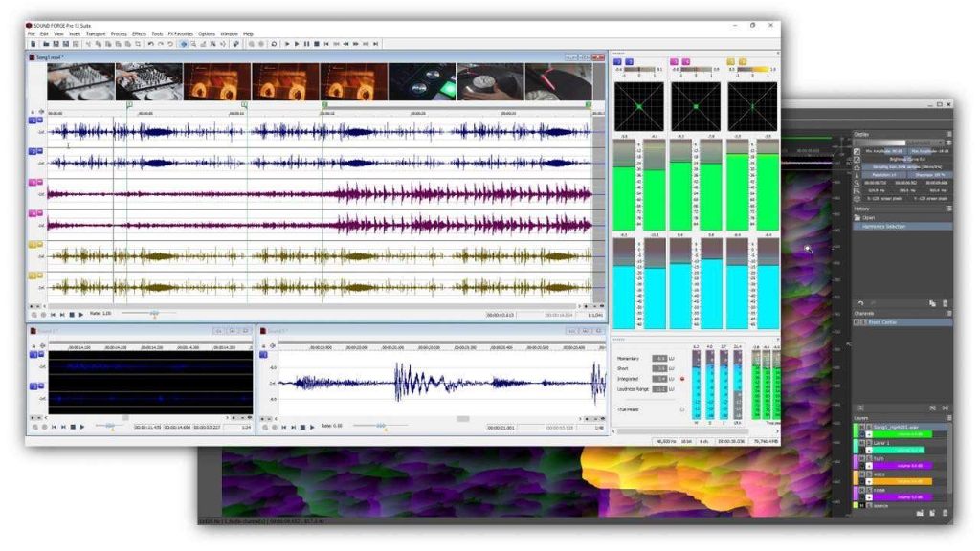This screenshot has height=551, width=980.
Task: Open the Effects menu
Action: [x=140, y=33]
